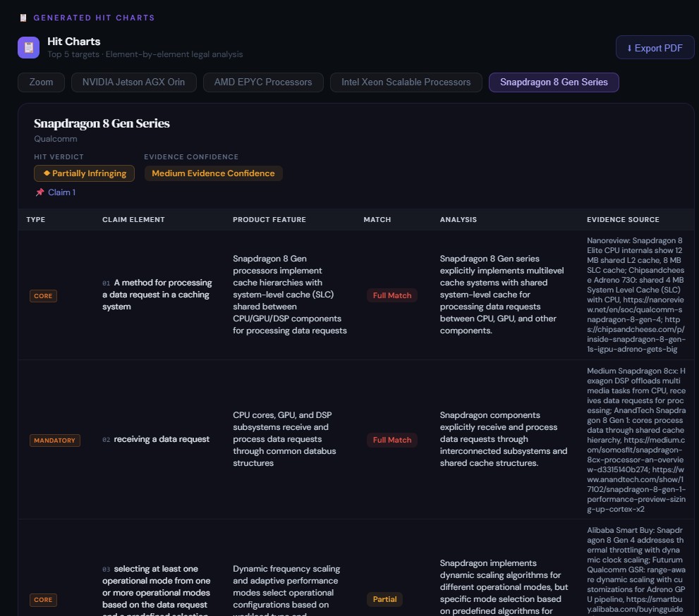
Task: Switch to the Zoom tab
Action: click(41, 82)
